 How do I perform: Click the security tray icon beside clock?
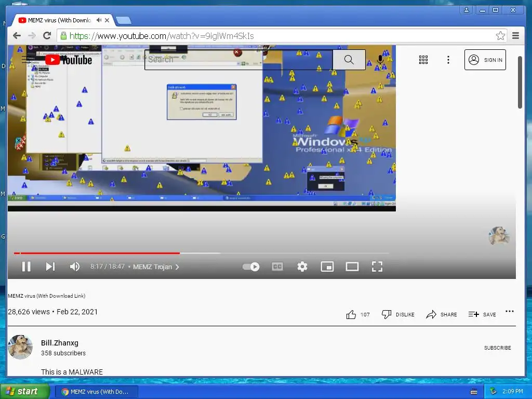point(494,392)
